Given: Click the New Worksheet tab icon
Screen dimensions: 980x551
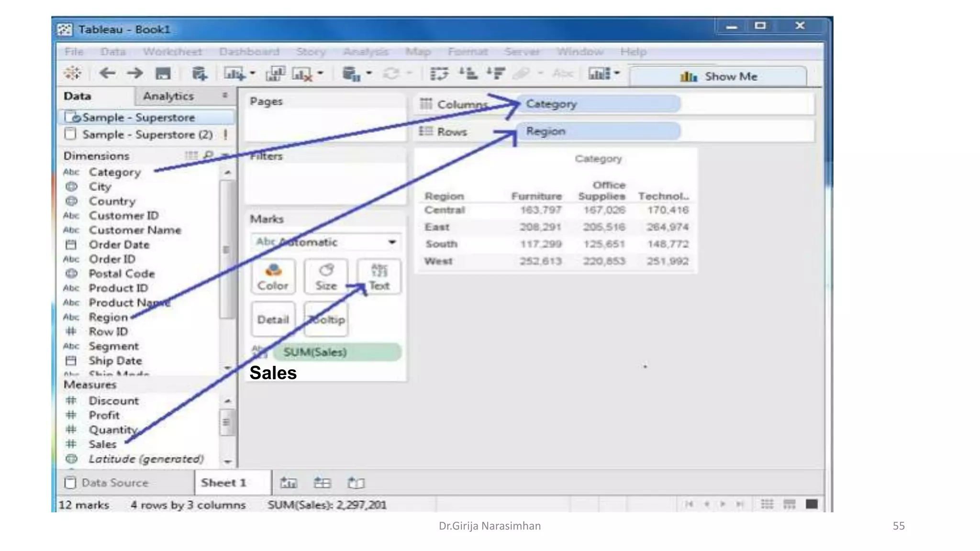Looking at the screenshot, I should point(289,483).
